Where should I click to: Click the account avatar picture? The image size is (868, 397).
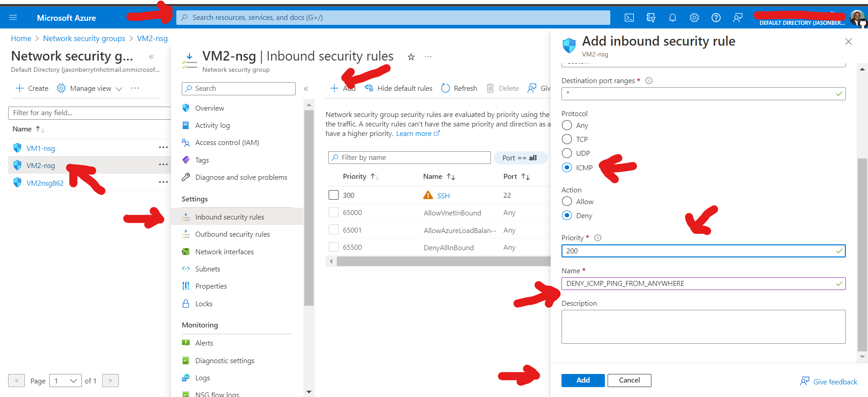pyautogui.click(x=857, y=18)
